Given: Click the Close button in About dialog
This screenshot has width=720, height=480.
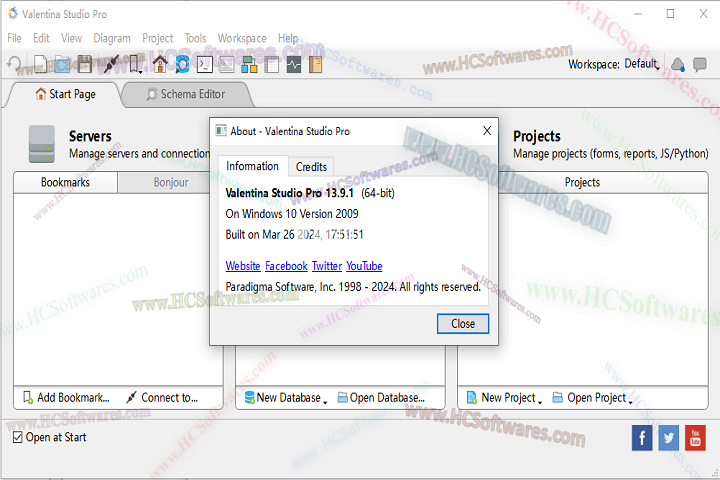Looking at the screenshot, I should [463, 324].
